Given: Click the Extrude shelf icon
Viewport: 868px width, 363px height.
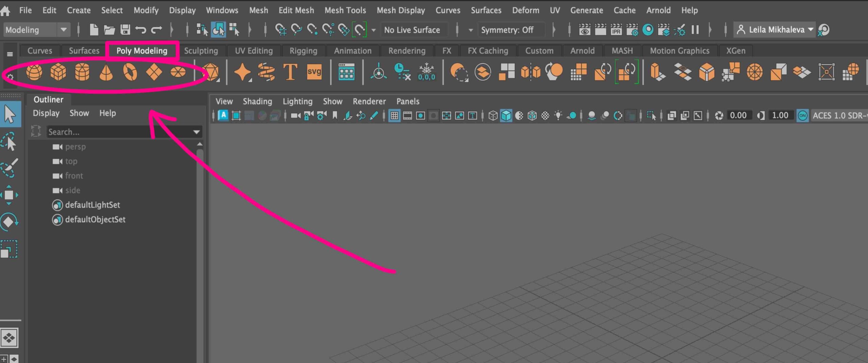Looking at the screenshot, I should 657,72.
